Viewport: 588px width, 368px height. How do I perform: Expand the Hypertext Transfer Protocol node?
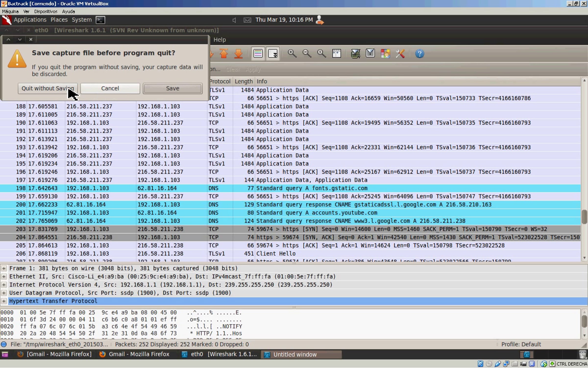click(4, 301)
